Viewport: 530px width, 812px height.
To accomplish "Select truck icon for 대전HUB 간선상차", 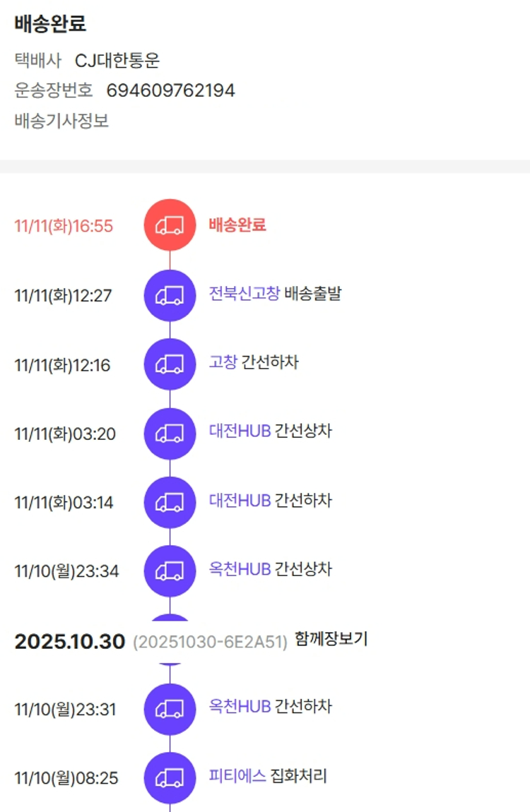I will coord(170,433).
